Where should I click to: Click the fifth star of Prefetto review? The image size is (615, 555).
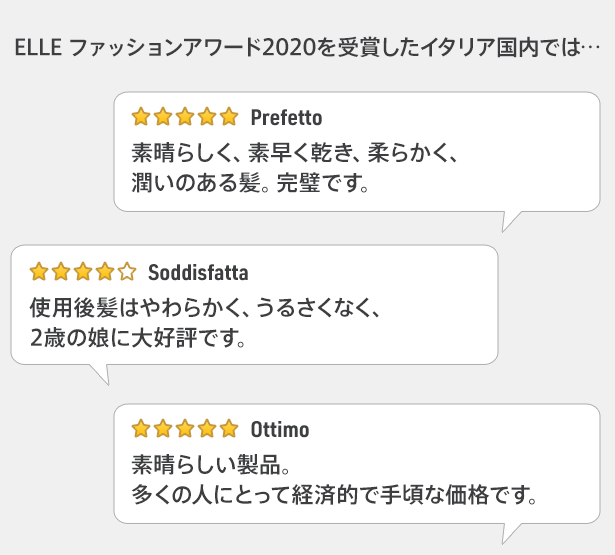pyautogui.click(x=229, y=117)
